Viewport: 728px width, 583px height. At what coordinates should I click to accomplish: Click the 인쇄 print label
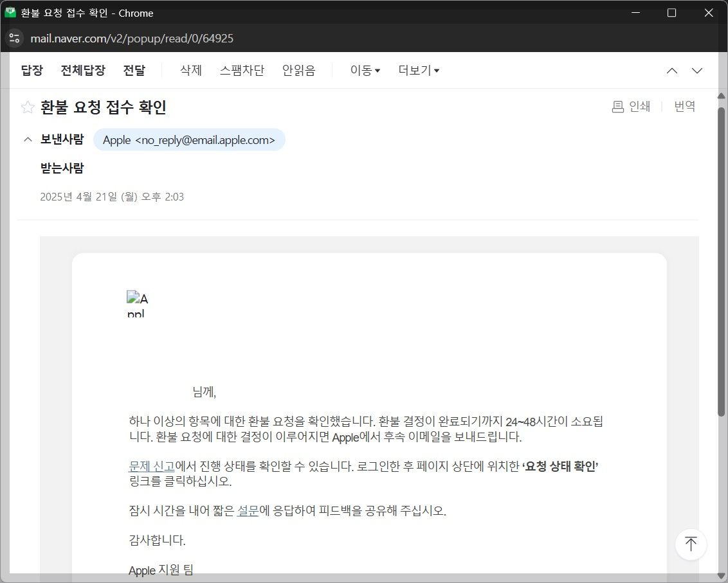(x=639, y=106)
